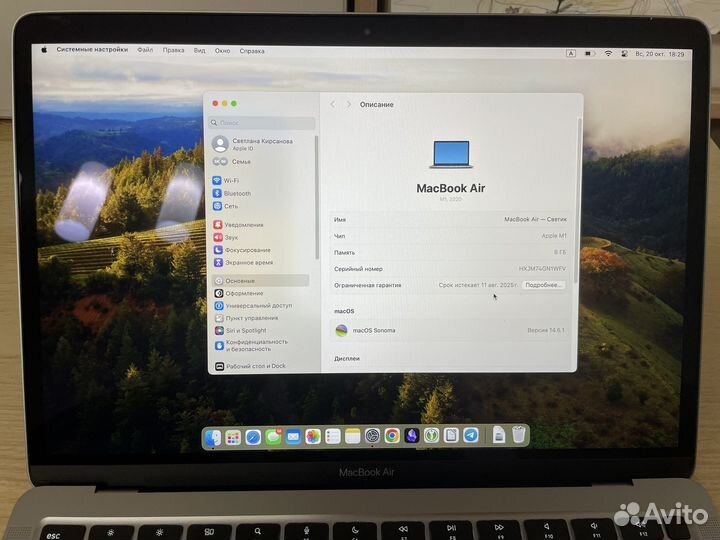Click the Подробнее warranty button

point(543,285)
